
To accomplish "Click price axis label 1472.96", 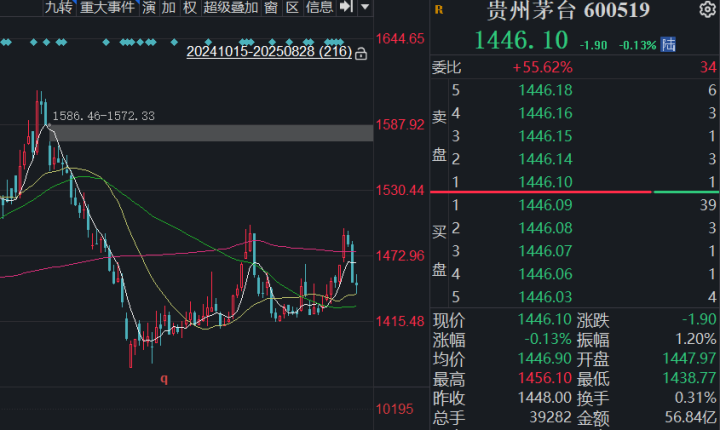I will (x=400, y=256).
